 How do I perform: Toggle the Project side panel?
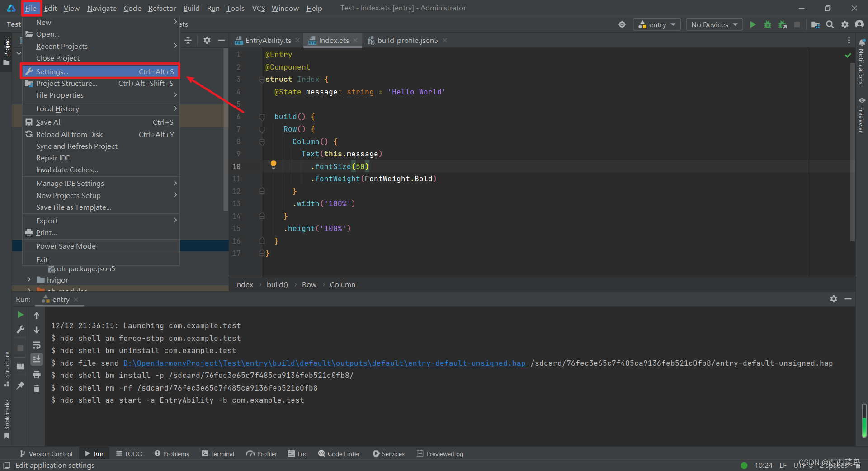click(6, 51)
